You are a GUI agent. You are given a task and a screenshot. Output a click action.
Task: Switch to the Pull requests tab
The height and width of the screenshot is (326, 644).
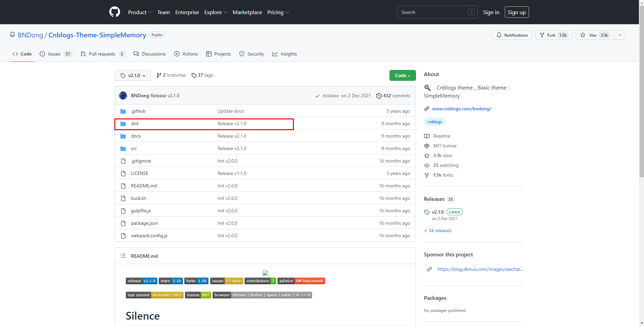coord(103,54)
